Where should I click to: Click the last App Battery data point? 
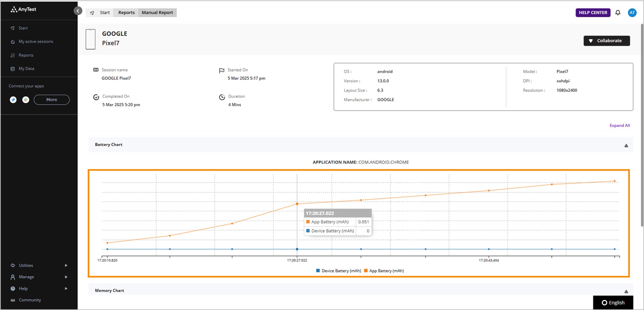pyautogui.click(x=614, y=181)
